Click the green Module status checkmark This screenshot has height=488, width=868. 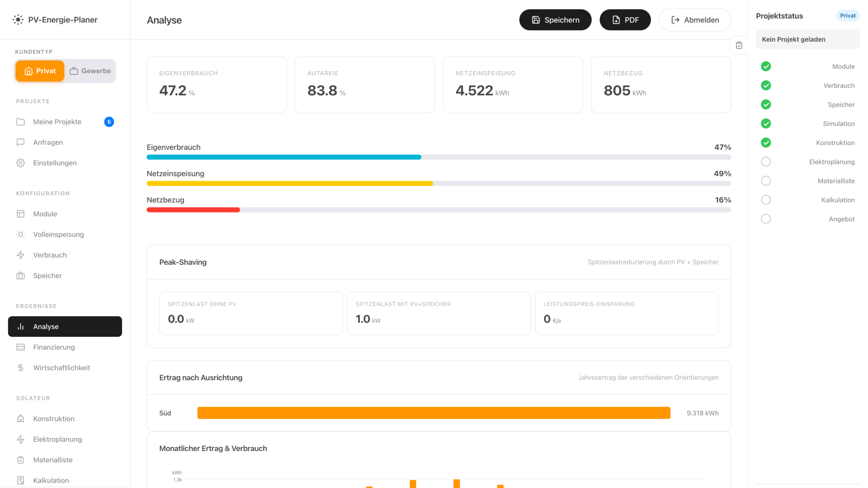click(x=766, y=66)
